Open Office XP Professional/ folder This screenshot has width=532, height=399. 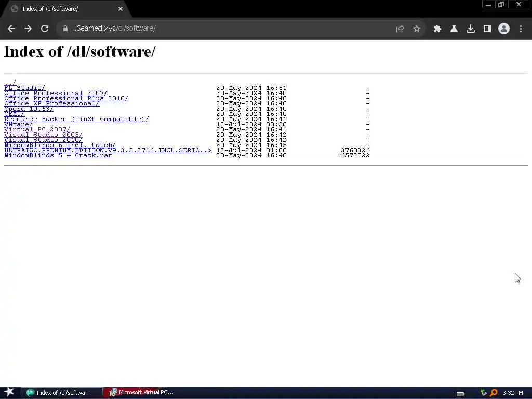coord(52,103)
